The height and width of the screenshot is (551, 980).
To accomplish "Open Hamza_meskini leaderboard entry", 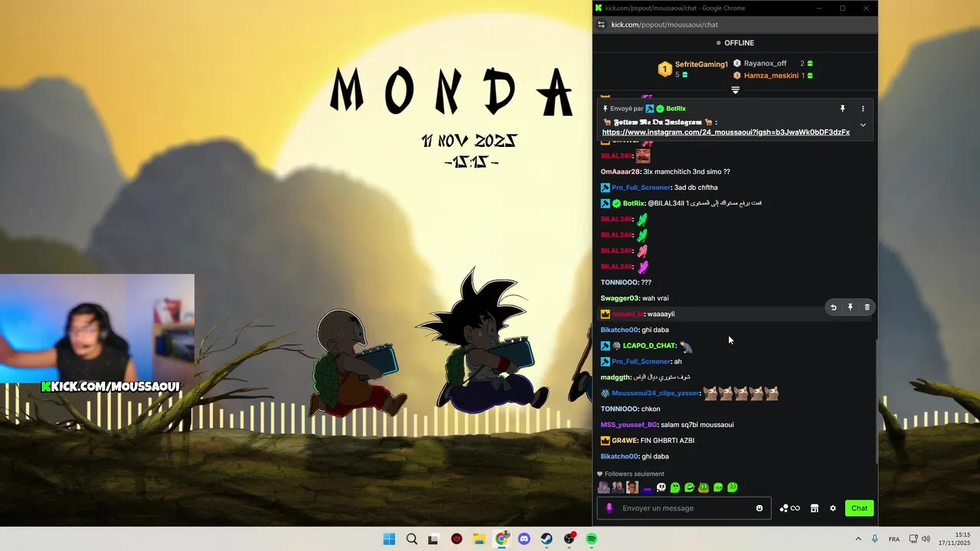I will tap(771, 76).
